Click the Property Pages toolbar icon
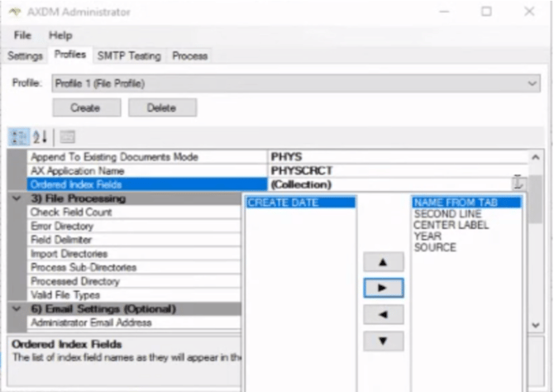 (x=67, y=137)
